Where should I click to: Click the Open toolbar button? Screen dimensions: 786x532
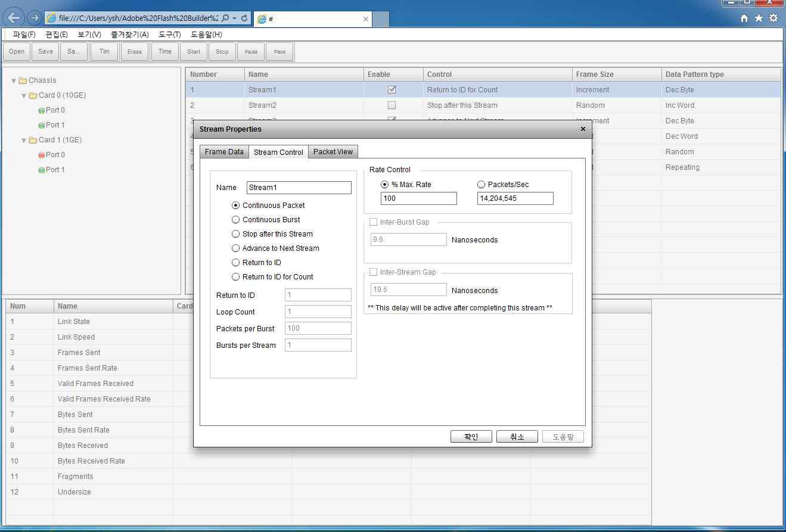pyautogui.click(x=17, y=52)
